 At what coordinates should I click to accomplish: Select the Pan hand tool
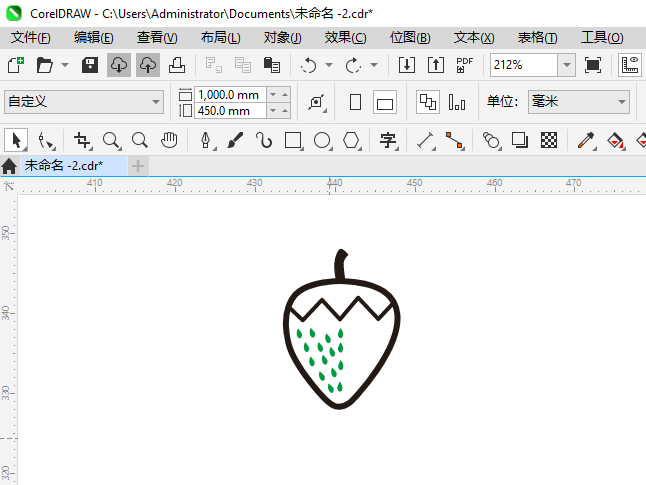(169, 141)
